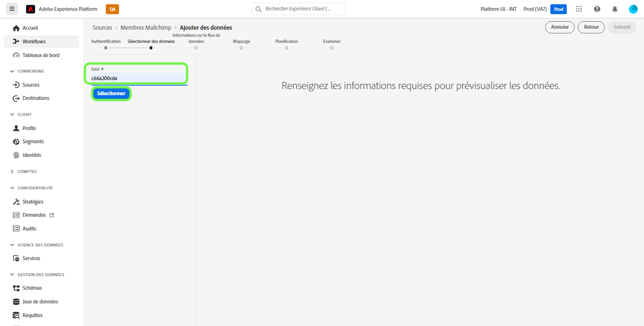Click the Adobe logo icon
This screenshot has height=326, width=644.
pyautogui.click(x=30, y=9)
